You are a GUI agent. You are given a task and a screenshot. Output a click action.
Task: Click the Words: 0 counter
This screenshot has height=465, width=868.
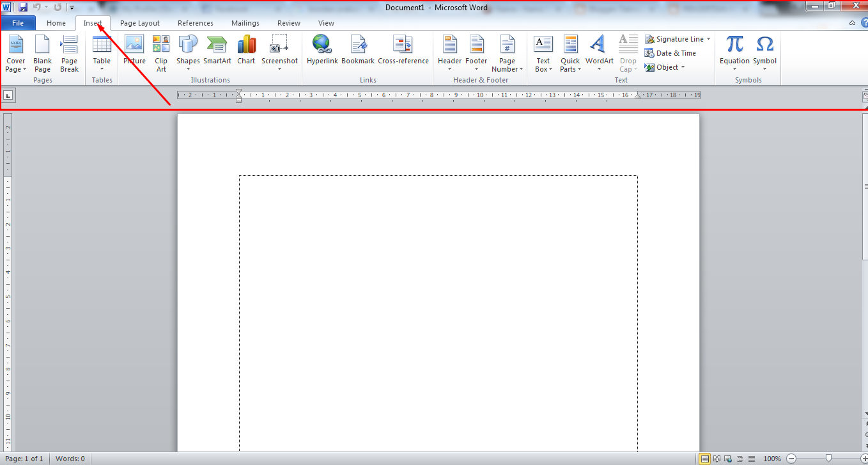pos(70,459)
